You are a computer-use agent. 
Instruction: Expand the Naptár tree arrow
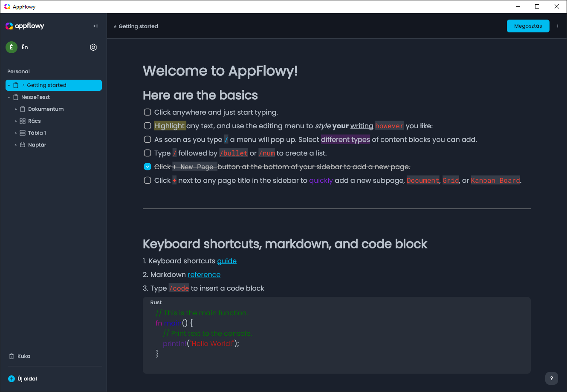tap(16, 145)
